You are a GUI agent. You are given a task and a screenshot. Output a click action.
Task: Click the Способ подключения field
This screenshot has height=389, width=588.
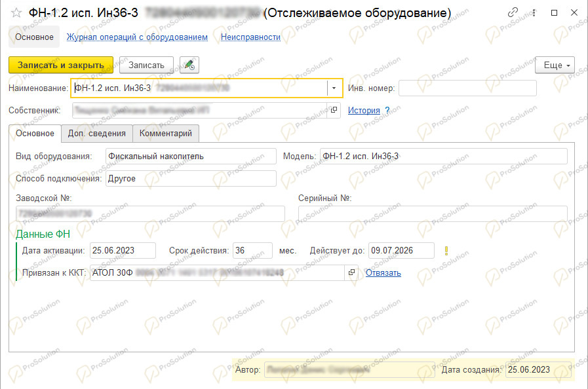pos(191,178)
